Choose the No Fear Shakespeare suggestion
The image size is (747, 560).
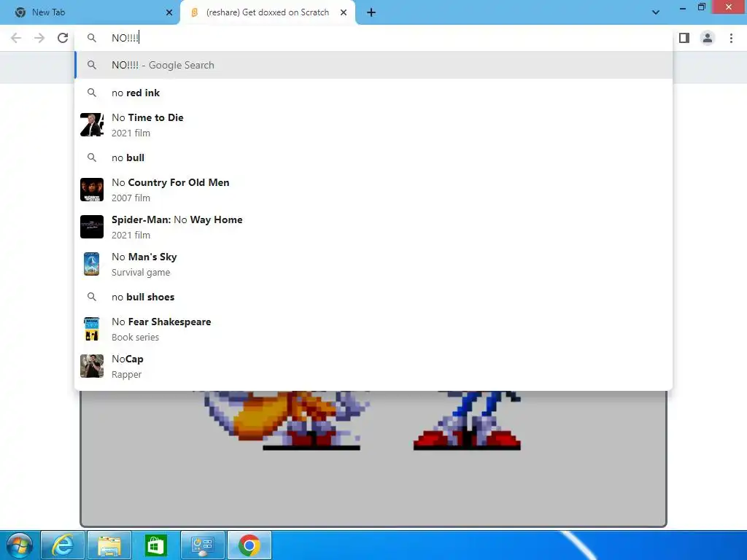point(373,329)
